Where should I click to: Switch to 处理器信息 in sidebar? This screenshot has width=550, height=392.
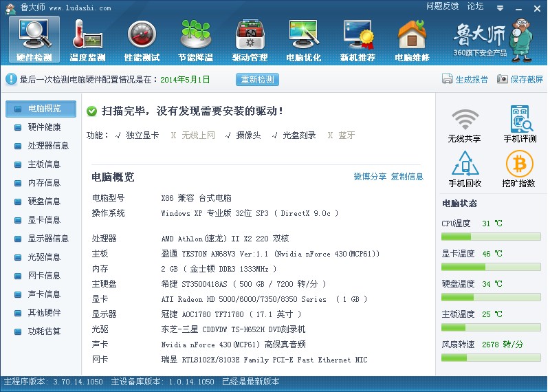(48, 146)
